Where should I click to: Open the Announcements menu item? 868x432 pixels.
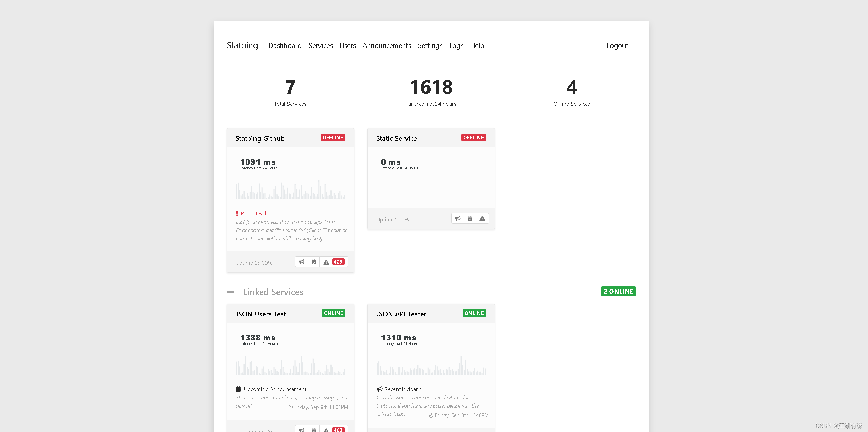tap(387, 45)
